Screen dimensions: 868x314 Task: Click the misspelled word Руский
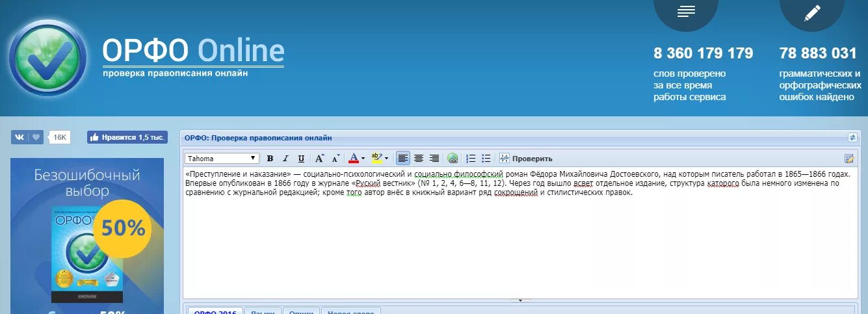[x=369, y=183]
